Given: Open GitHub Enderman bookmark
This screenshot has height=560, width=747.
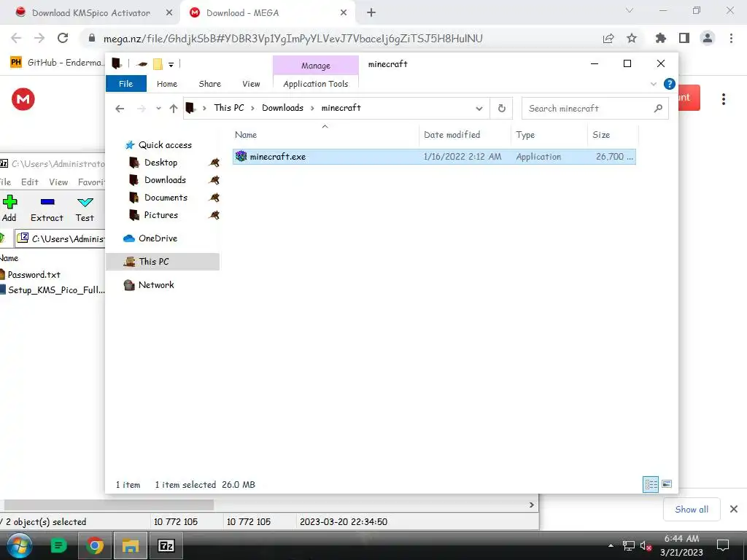Looking at the screenshot, I should 56,63.
